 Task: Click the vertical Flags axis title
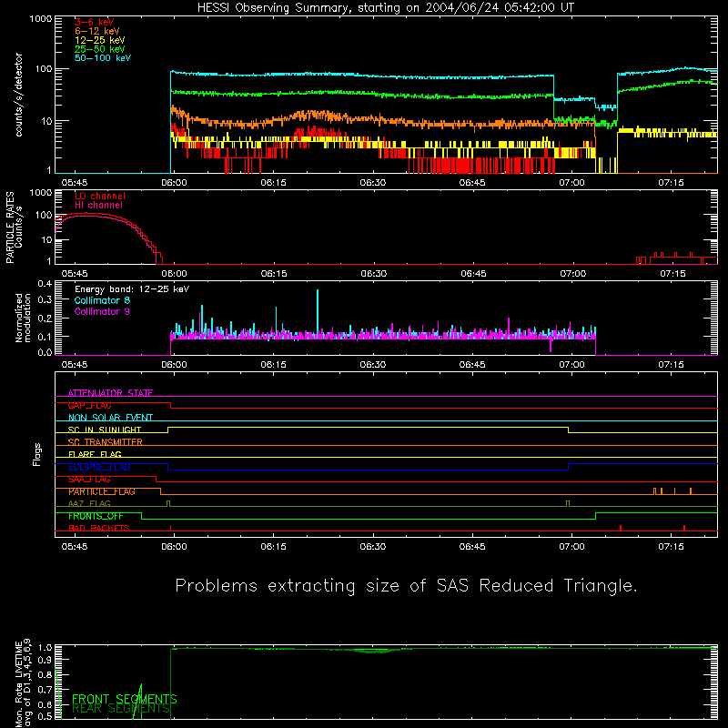(x=36, y=454)
